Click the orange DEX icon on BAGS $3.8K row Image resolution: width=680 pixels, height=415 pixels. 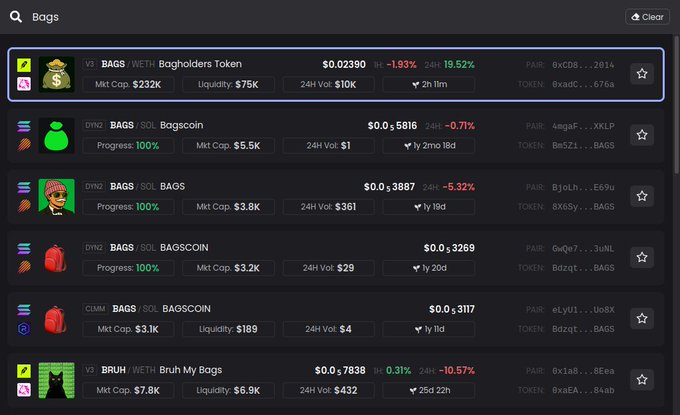click(24, 206)
